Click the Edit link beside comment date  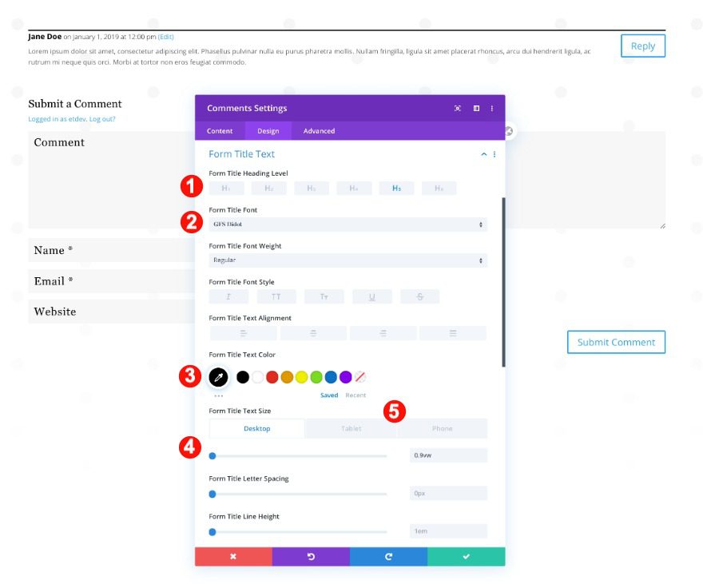click(166, 37)
